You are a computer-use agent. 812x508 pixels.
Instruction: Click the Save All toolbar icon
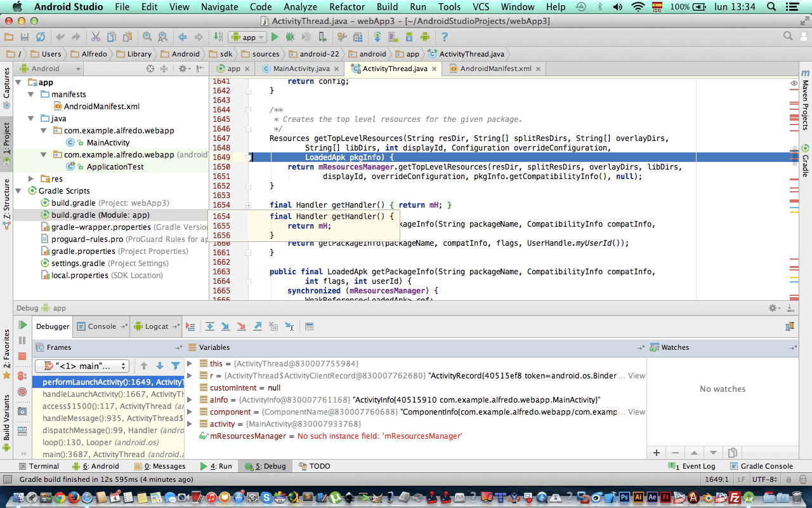click(25, 37)
